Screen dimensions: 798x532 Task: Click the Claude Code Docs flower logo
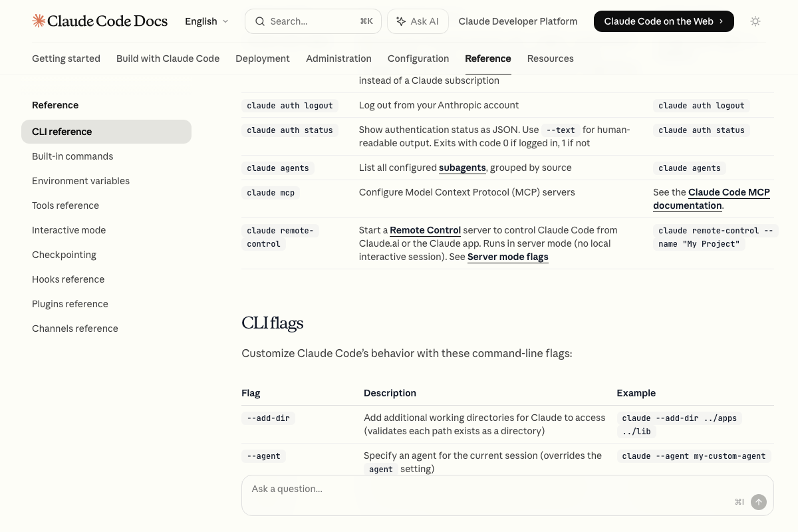[x=39, y=21]
